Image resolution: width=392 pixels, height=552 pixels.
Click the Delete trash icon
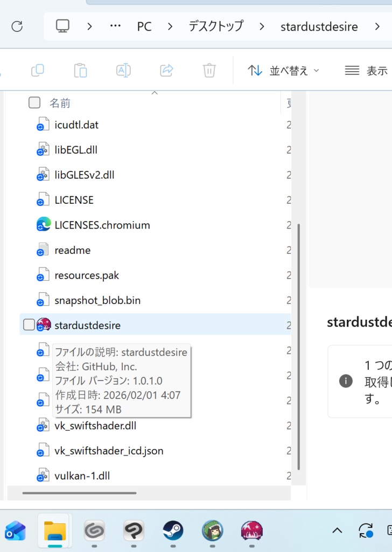pyautogui.click(x=209, y=71)
